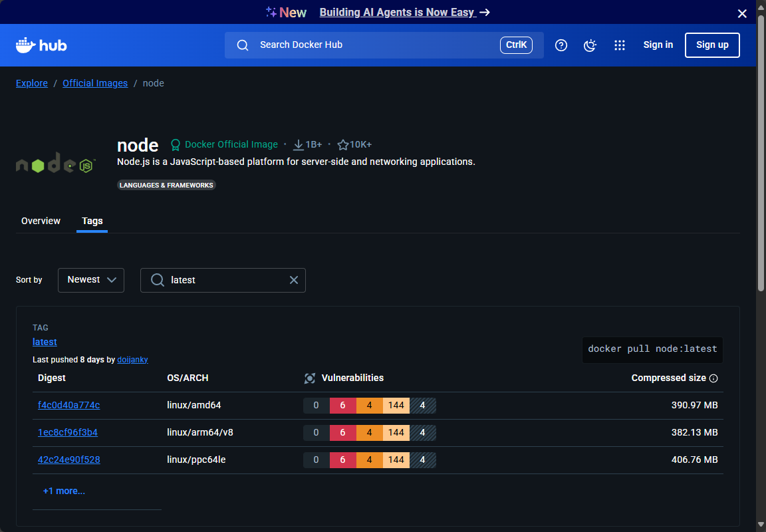Switch to the Tags tab

(x=92, y=221)
